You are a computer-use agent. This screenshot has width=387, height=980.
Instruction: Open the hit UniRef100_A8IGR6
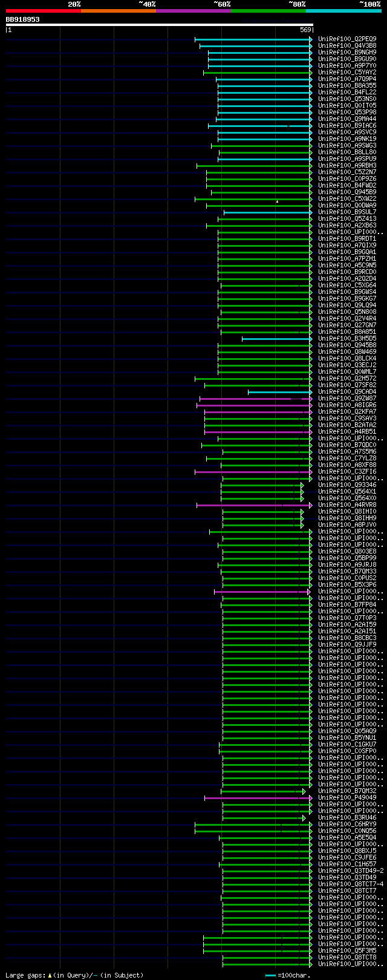point(347,405)
